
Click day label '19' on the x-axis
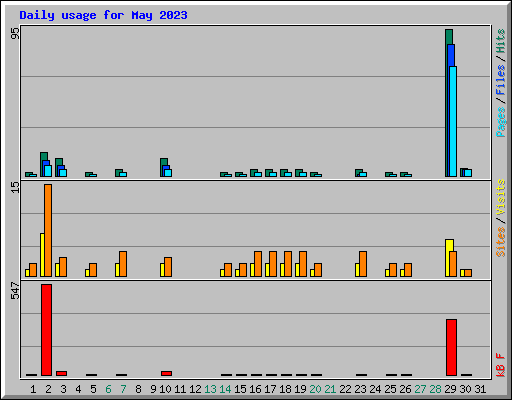click(x=300, y=389)
